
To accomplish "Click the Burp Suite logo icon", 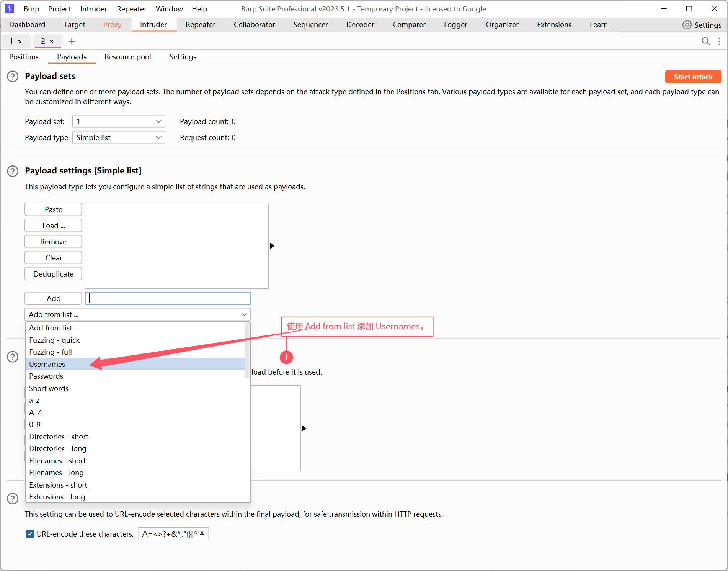I will [10, 8].
